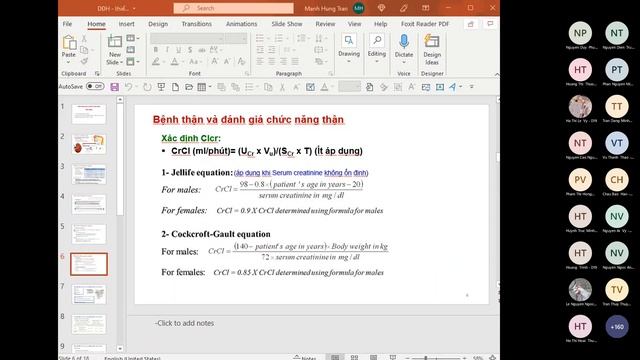Select slide 7 thumbnail
This screenshot has width=640, height=360.
tap(89, 294)
